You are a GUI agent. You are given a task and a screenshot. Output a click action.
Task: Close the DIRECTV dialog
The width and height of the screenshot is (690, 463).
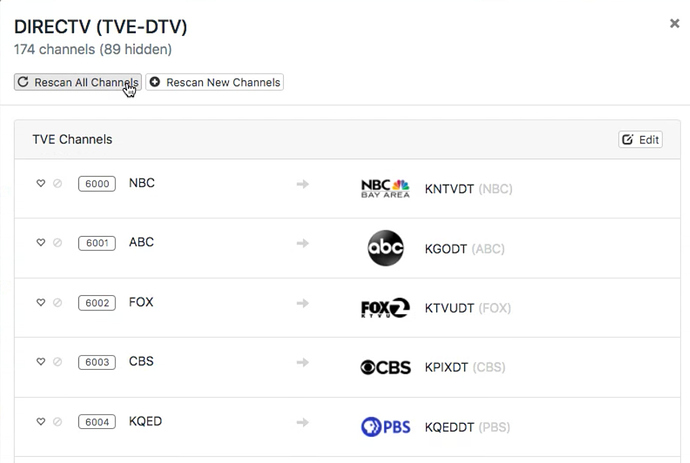tap(674, 23)
